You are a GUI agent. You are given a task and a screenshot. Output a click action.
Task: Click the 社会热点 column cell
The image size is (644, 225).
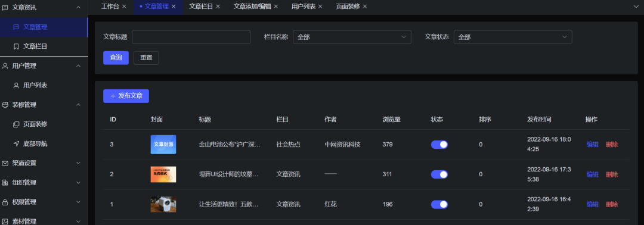pyautogui.click(x=289, y=145)
